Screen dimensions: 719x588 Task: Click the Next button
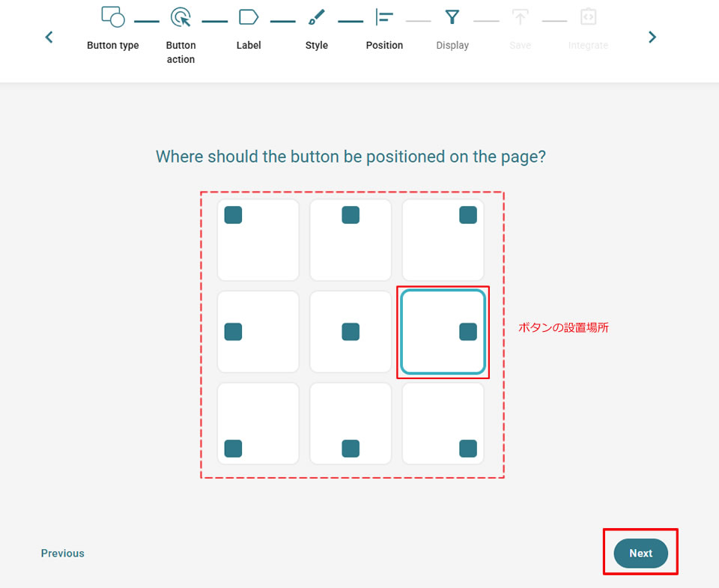[x=640, y=553]
